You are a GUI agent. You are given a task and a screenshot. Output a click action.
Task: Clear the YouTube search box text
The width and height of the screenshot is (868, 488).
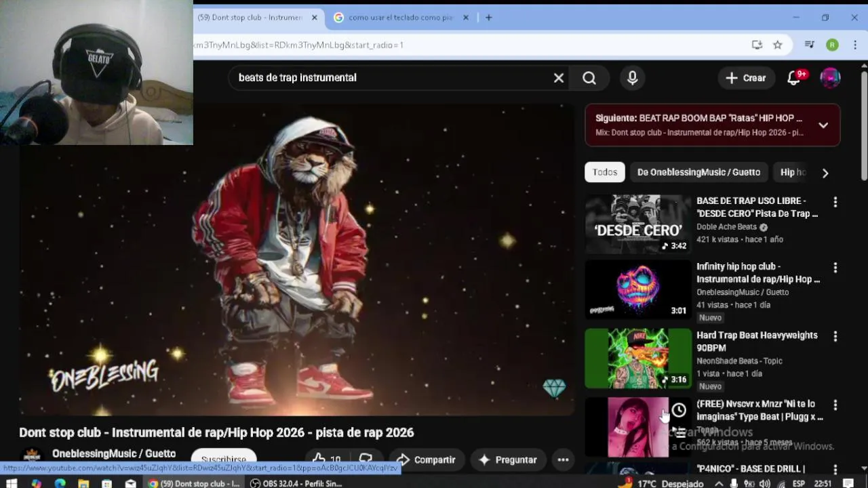pyautogui.click(x=558, y=78)
